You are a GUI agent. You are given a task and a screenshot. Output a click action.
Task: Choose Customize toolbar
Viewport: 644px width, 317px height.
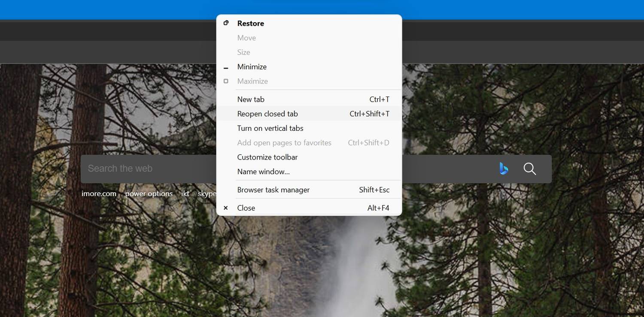click(x=267, y=157)
